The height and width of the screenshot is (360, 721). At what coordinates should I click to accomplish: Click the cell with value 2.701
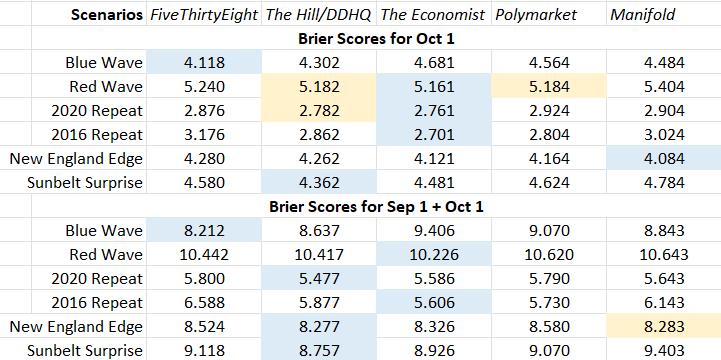coord(434,134)
